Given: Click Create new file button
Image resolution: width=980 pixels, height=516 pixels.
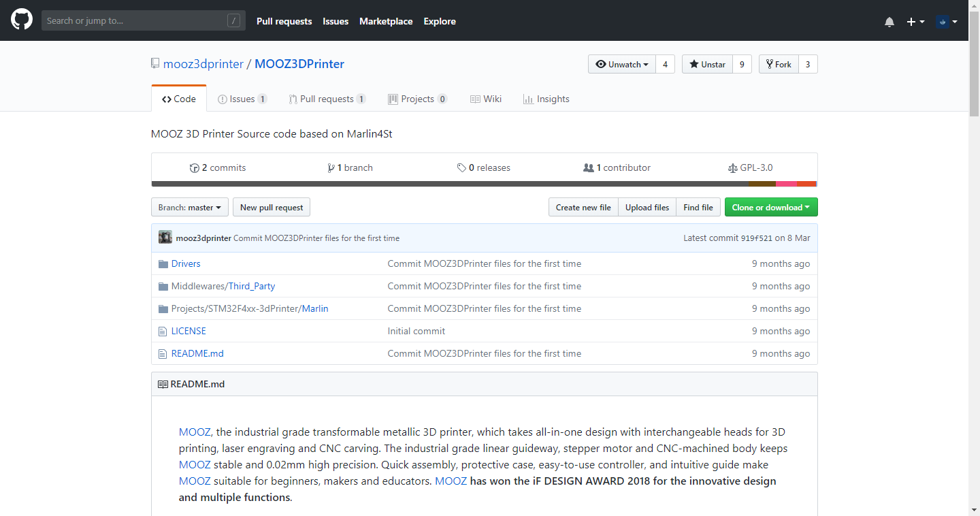Looking at the screenshot, I should pos(583,207).
